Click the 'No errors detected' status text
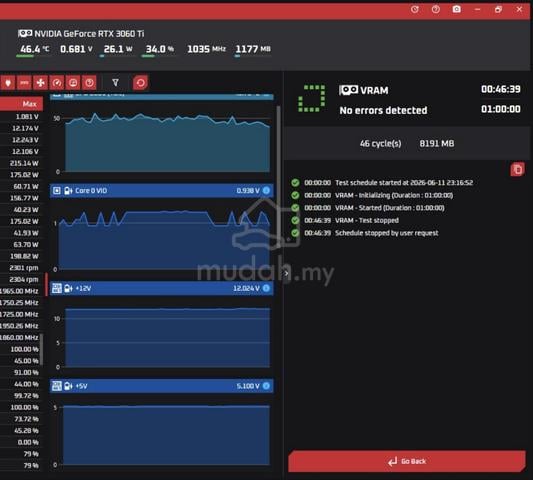The image size is (533, 480). [x=383, y=110]
